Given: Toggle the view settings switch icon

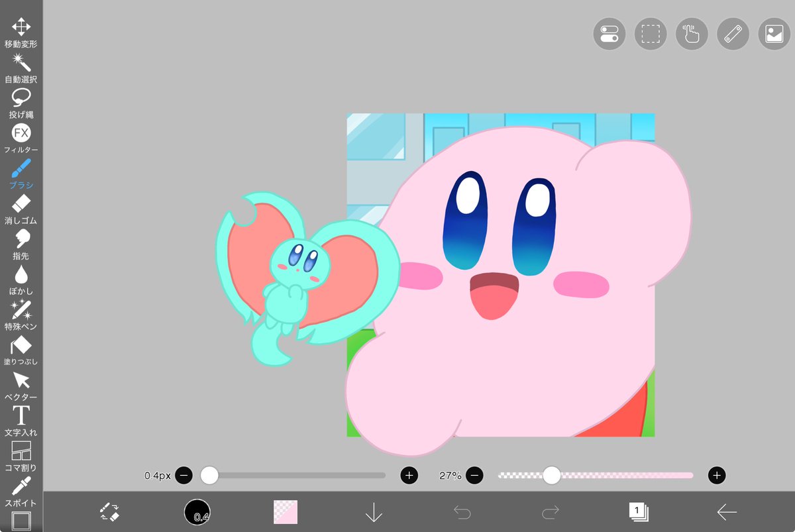Looking at the screenshot, I should click(x=609, y=34).
